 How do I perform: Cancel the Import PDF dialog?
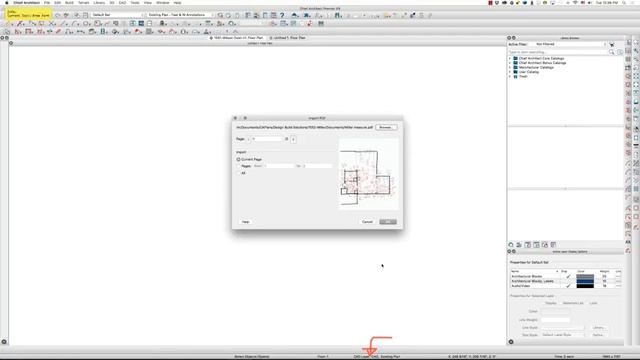[367, 222]
